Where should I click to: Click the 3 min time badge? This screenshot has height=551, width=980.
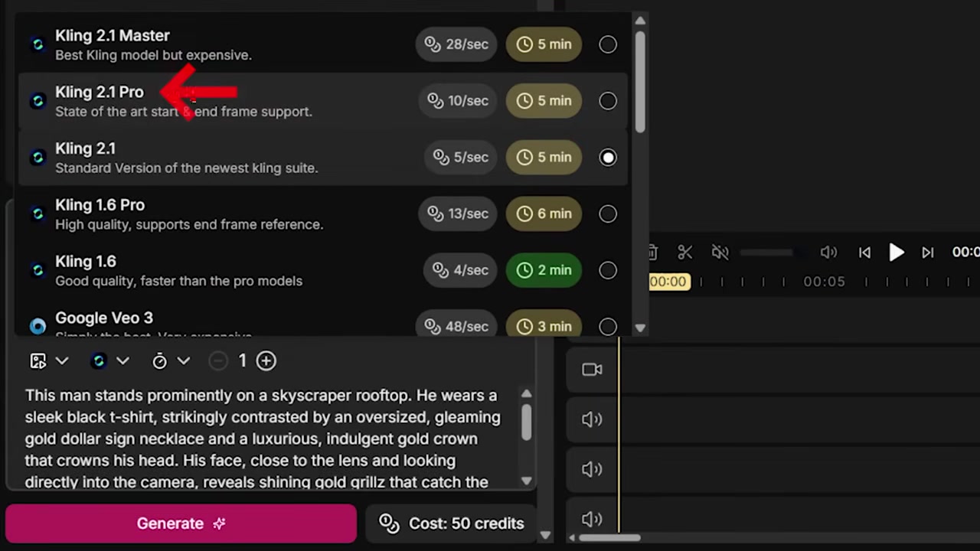click(x=544, y=327)
